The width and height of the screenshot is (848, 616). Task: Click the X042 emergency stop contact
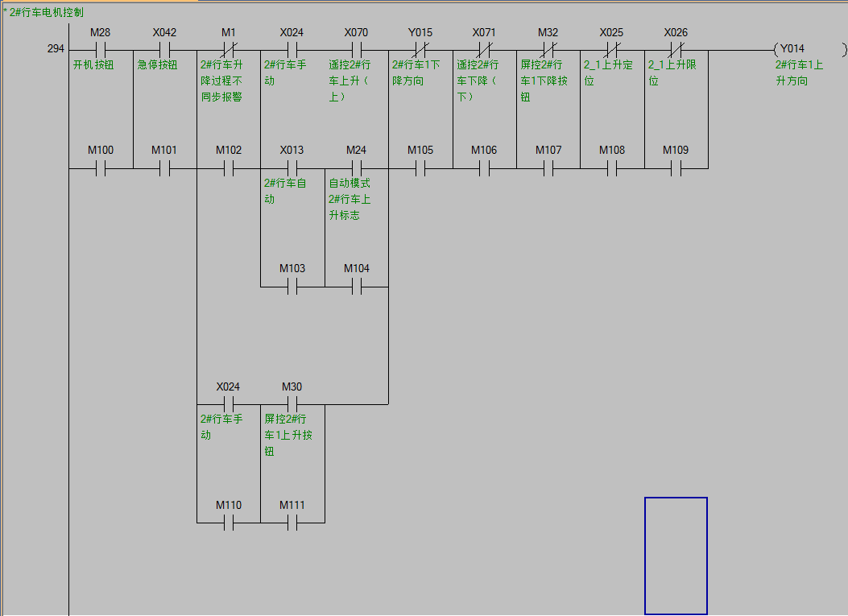pyautogui.click(x=164, y=50)
